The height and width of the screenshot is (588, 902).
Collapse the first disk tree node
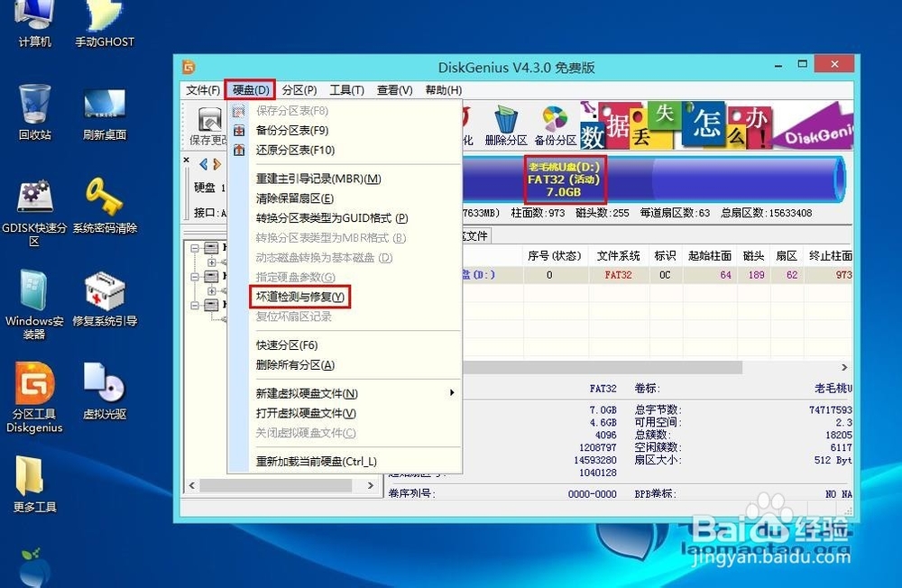click(x=195, y=248)
